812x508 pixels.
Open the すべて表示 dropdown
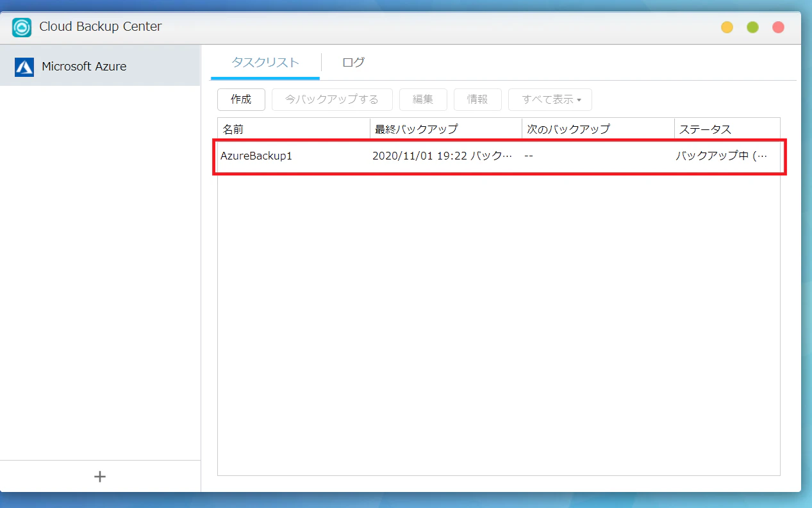(x=550, y=99)
